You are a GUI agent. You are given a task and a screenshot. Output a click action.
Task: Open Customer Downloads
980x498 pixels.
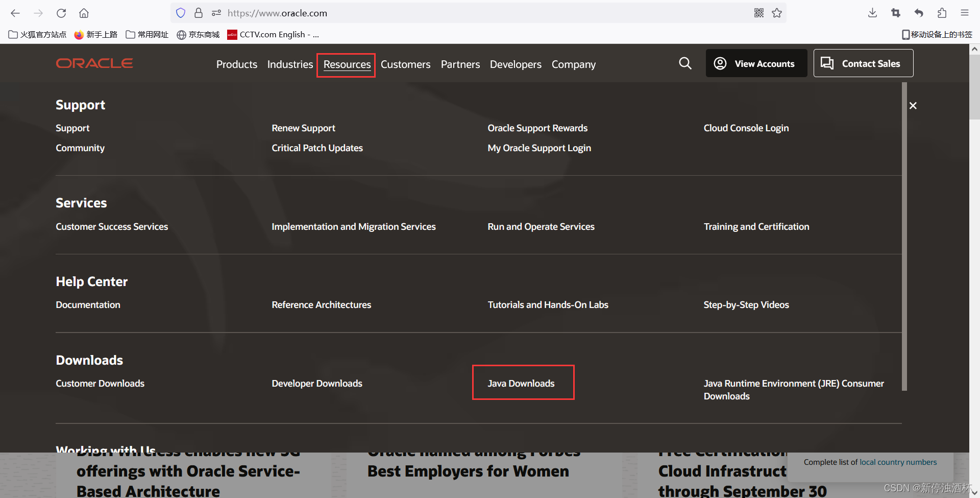[x=100, y=384]
